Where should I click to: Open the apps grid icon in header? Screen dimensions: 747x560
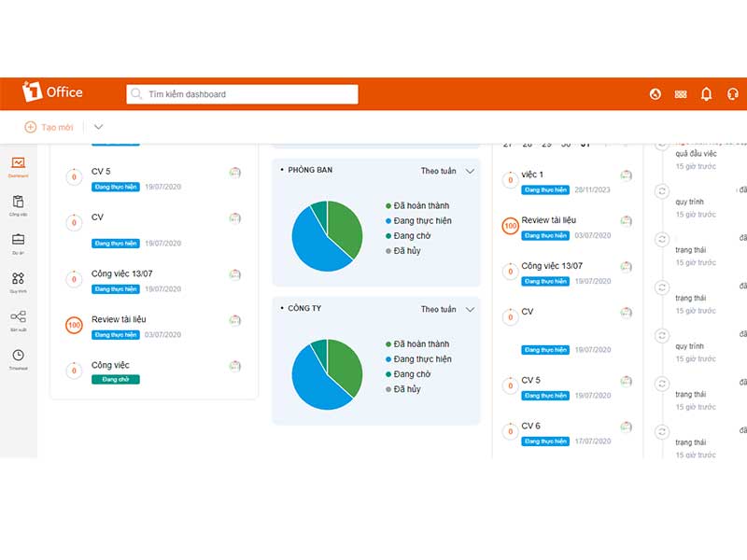coord(681,94)
